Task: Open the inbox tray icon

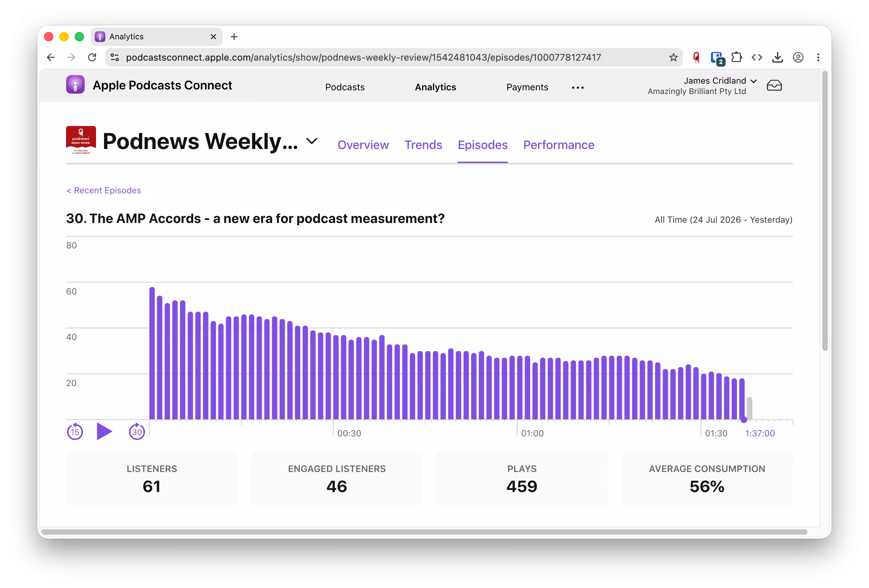Action: point(774,86)
